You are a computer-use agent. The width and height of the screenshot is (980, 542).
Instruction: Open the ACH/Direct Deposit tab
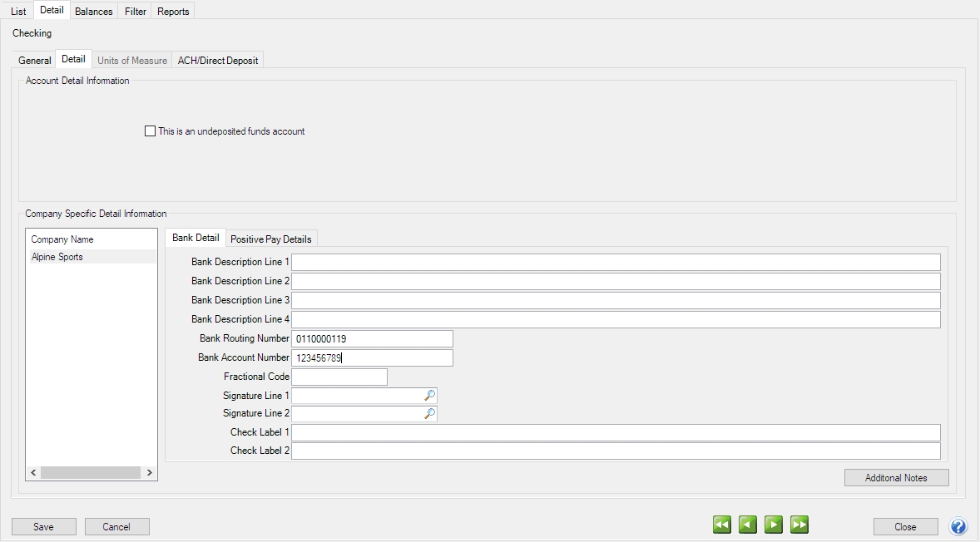218,61
